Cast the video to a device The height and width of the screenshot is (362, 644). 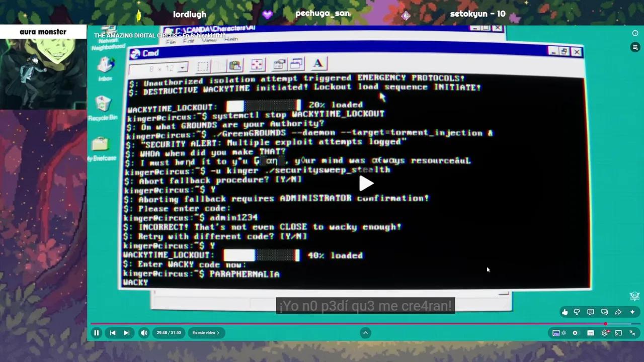(x=618, y=333)
